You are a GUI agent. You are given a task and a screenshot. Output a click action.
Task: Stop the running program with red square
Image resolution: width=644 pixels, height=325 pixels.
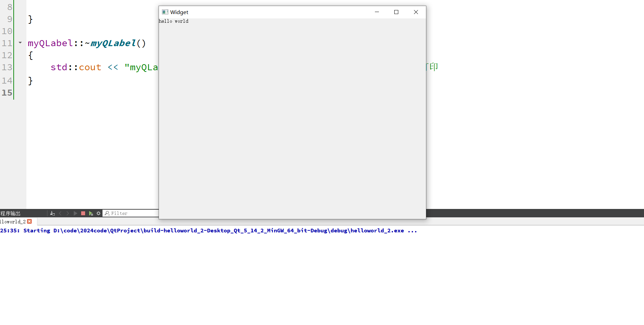[x=83, y=213]
